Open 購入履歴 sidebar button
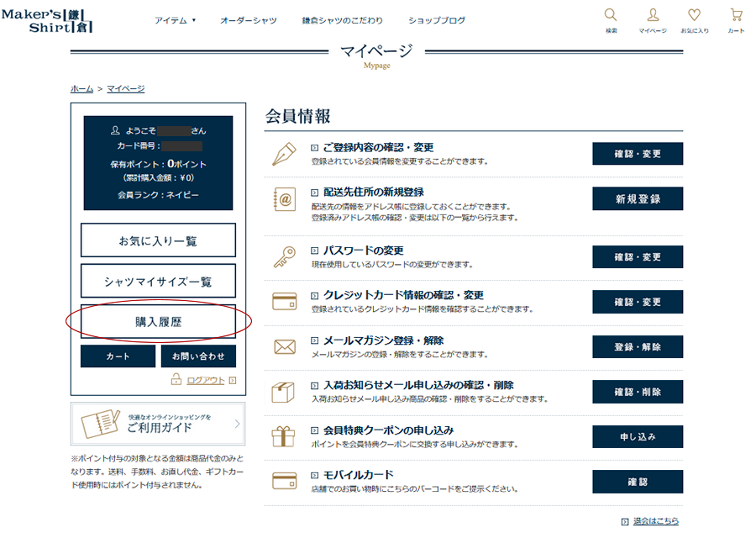 158,321
